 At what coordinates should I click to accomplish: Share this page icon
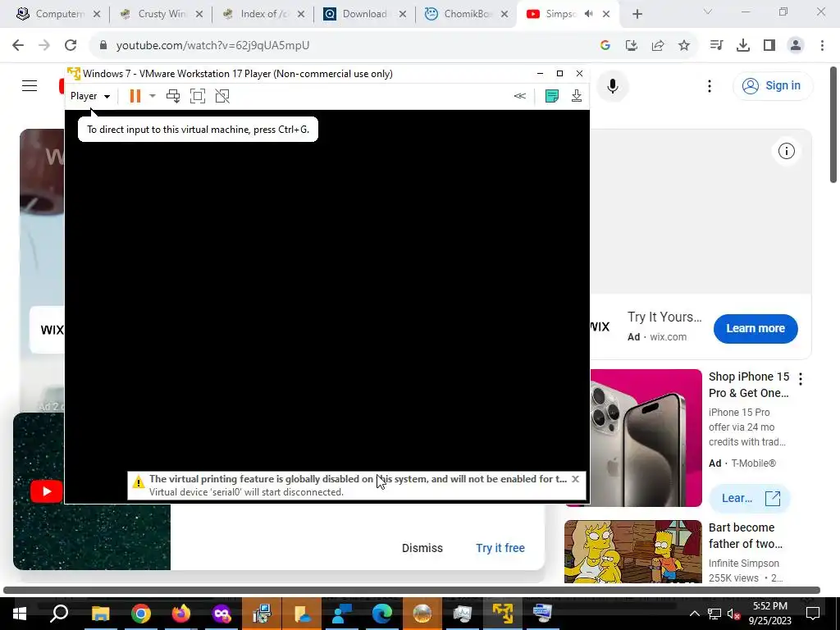tap(658, 46)
